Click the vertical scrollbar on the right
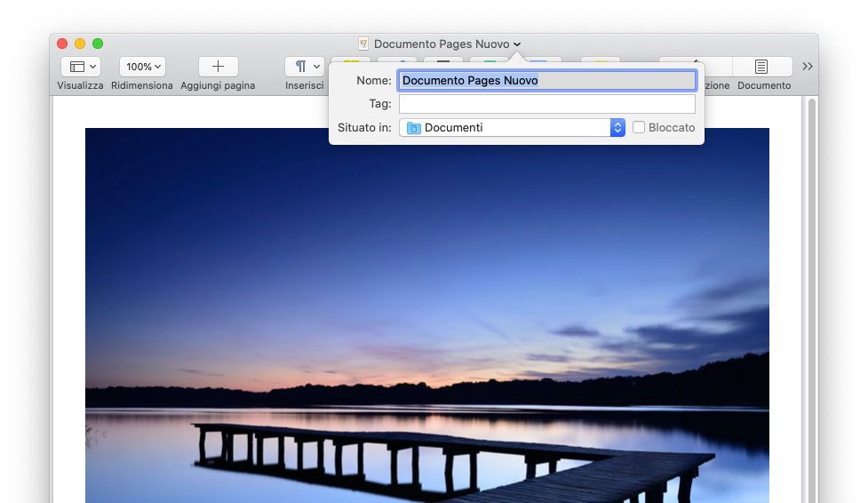This screenshot has height=503, width=868. click(811, 293)
